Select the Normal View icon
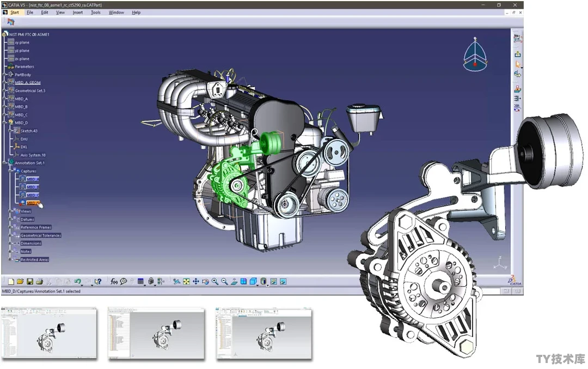Image resolution: width=588 pixels, height=369 pixels. pyautogui.click(x=234, y=281)
